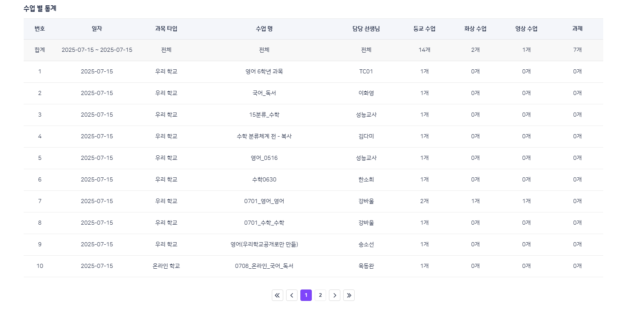Go to the first page using double-left arrow

[278, 295]
